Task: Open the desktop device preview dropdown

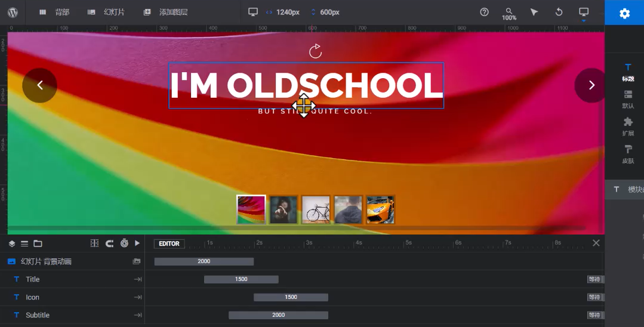Action: 583,13
